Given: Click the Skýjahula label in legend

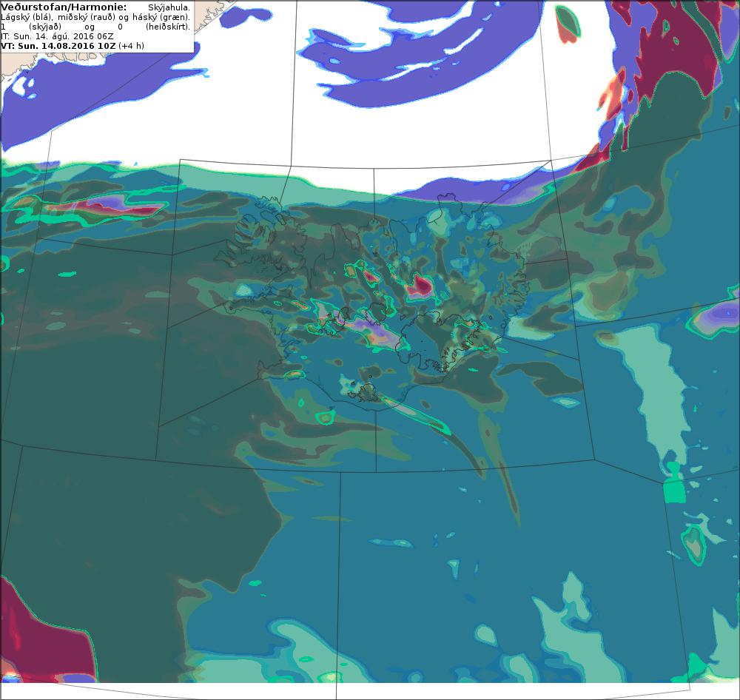Looking at the screenshot, I should [169, 7].
